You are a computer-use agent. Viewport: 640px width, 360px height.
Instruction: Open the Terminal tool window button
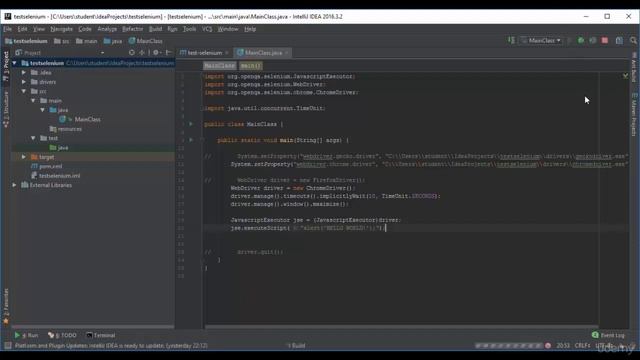[x=100, y=335]
